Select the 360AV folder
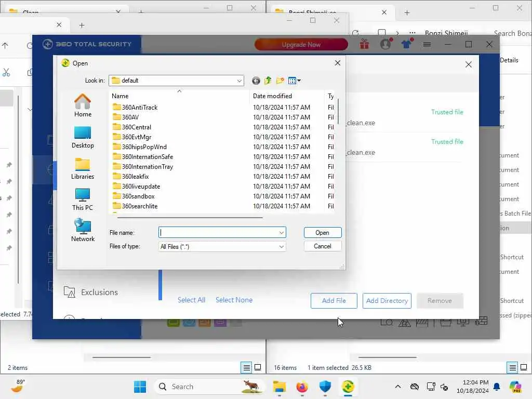This screenshot has width=532, height=399. click(126, 117)
